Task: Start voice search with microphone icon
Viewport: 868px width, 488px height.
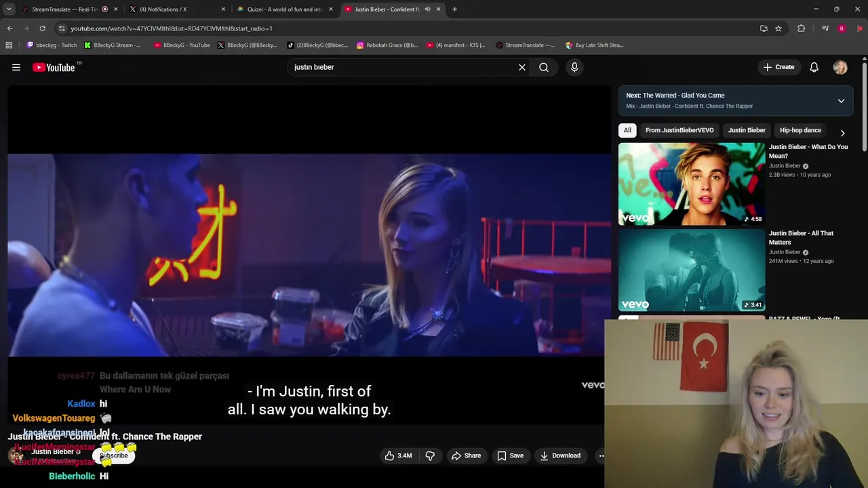Action: click(x=574, y=67)
